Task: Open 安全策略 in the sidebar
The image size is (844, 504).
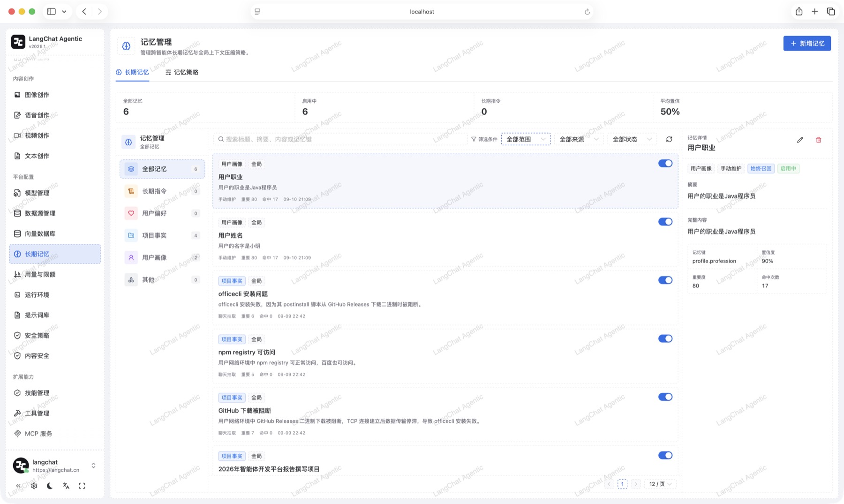Action: point(55,335)
